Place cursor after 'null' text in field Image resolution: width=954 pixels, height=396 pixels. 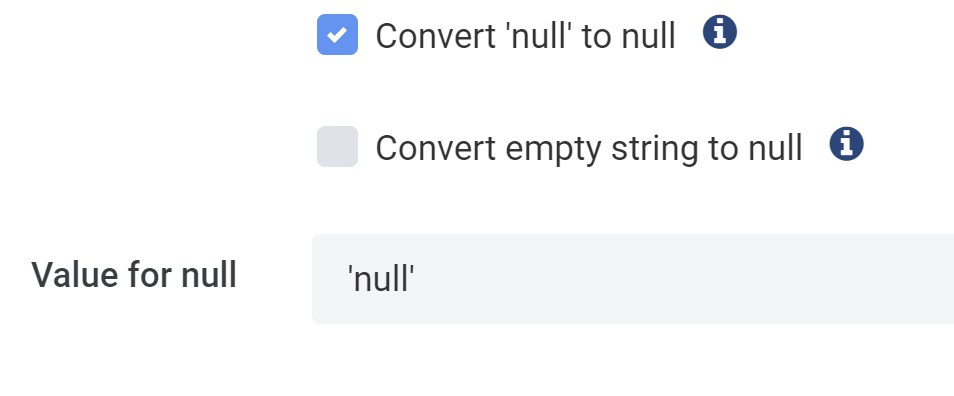point(415,279)
